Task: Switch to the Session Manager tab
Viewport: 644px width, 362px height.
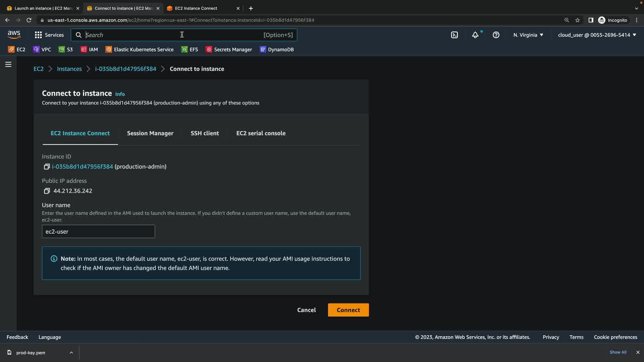Action: tap(150, 133)
